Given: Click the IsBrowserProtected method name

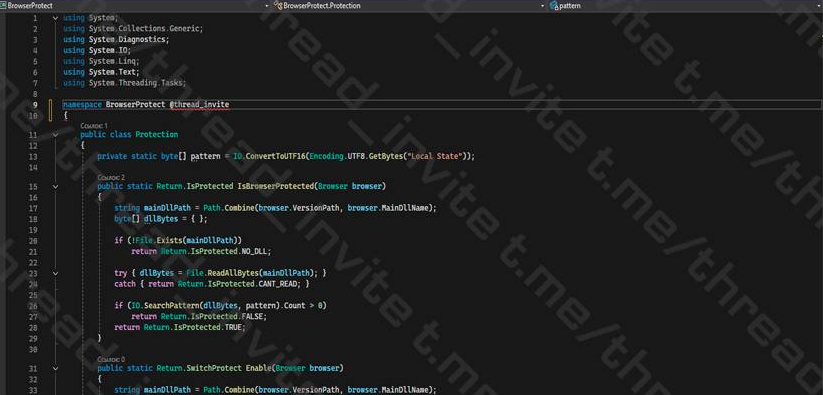Looking at the screenshot, I should tap(276, 186).
